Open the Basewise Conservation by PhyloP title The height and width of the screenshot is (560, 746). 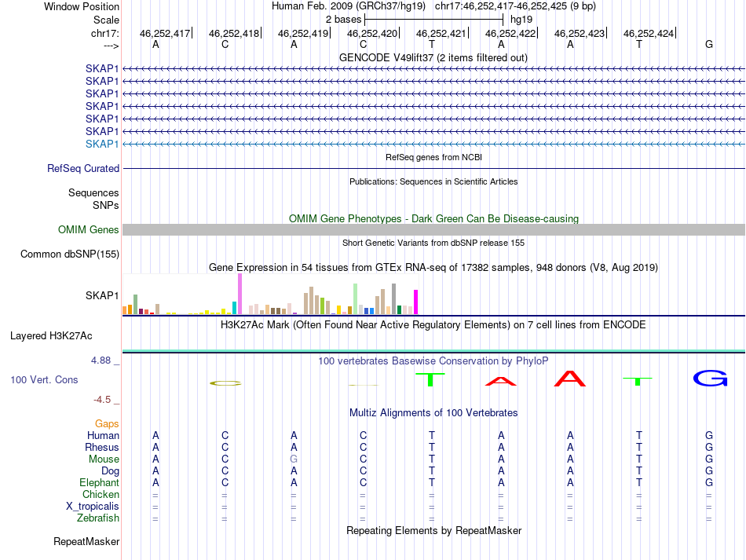tap(433, 361)
